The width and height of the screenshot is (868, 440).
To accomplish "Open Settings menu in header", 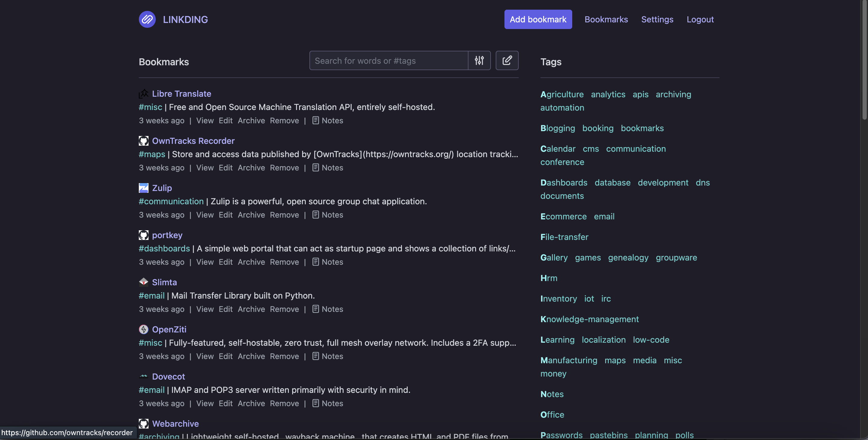I will tap(657, 20).
